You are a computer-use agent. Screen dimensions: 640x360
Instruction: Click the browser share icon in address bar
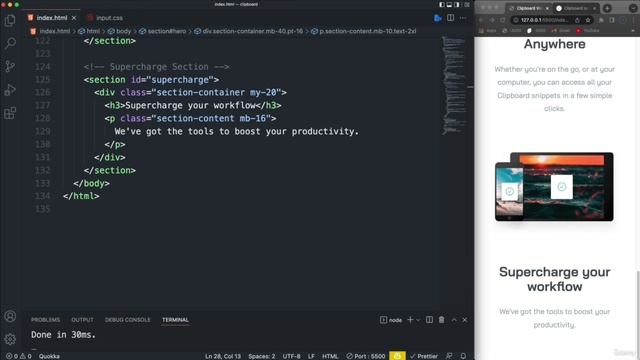pos(577,20)
